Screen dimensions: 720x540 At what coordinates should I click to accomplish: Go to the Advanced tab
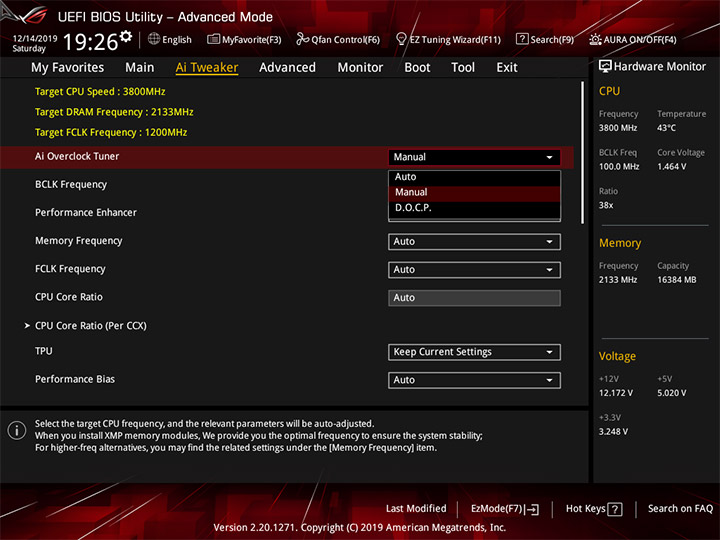(x=287, y=68)
